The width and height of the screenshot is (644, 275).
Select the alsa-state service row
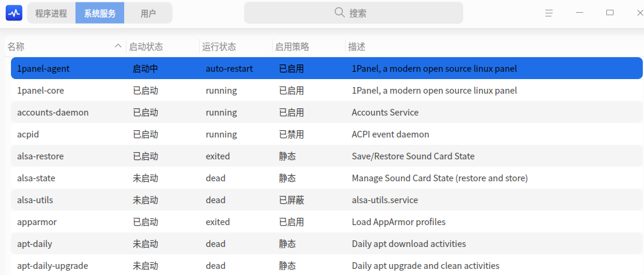click(x=326, y=178)
